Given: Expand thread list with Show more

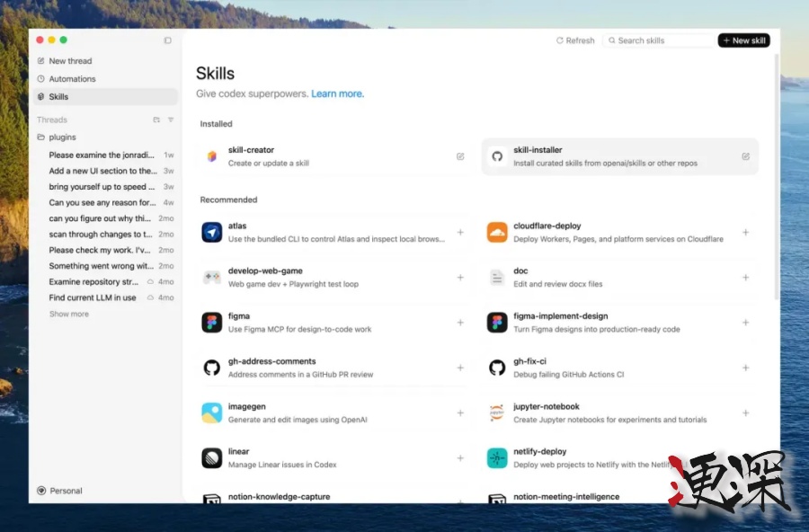Looking at the screenshot, I should [x=69, y=315].
